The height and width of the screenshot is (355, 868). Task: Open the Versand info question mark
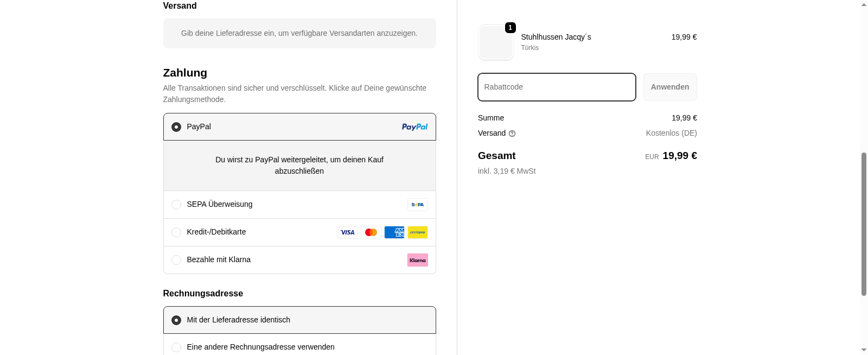tap(512, 133)
